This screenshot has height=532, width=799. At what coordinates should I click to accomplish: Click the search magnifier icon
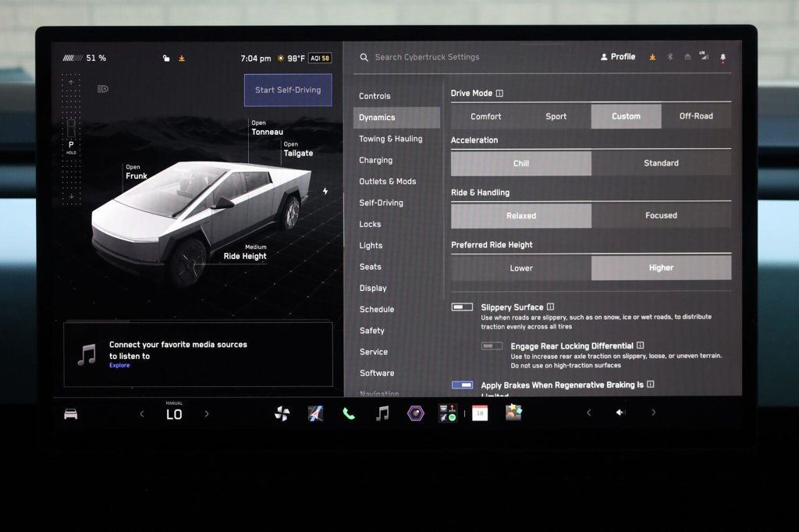coord(364,57)
